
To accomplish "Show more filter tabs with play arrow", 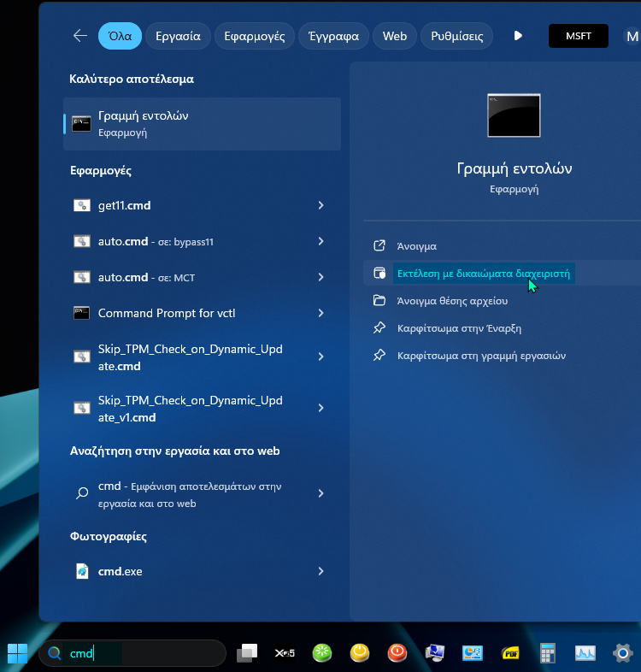I will [x=518, y=36].
